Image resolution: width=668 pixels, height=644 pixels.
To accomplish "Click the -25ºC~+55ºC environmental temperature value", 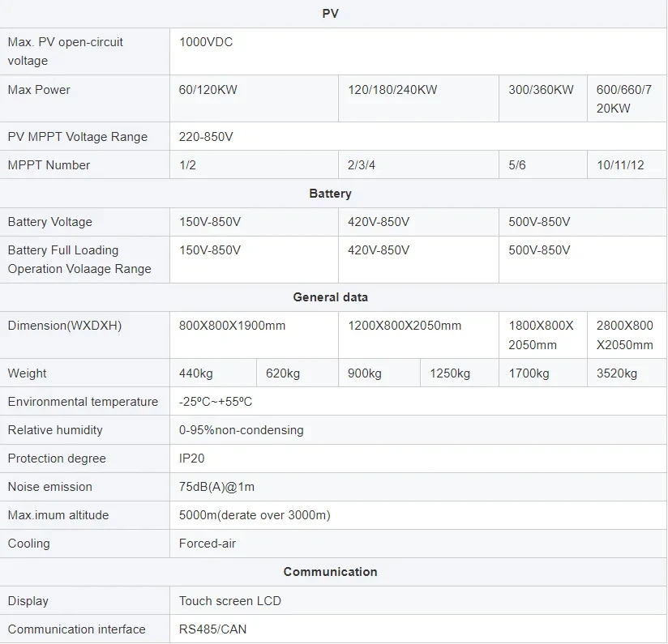I will 216,402.
